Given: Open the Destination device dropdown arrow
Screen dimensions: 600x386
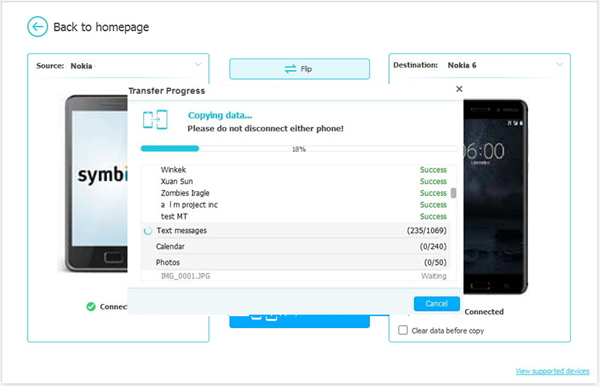Looking at the screenshot, I should click(x=559, y=64).
